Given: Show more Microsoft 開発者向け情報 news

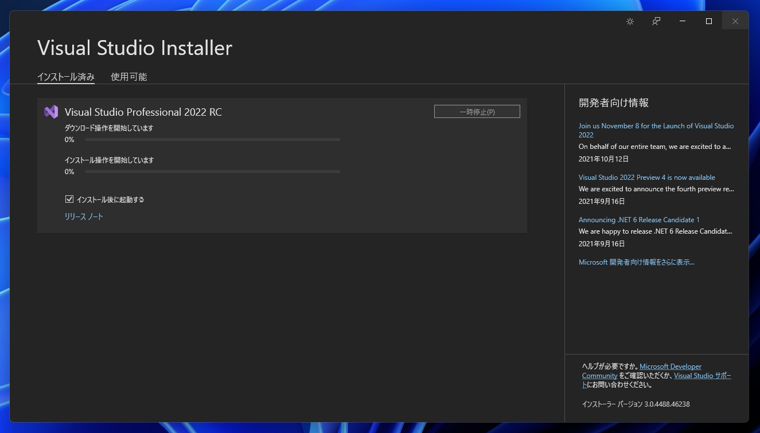Looking at the screenshot, I should 636,262.
